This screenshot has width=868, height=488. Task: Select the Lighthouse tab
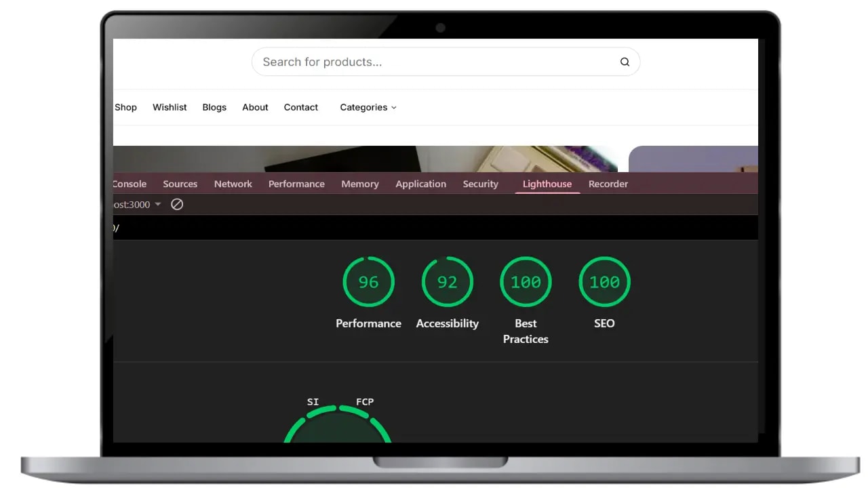coord(547,184)
